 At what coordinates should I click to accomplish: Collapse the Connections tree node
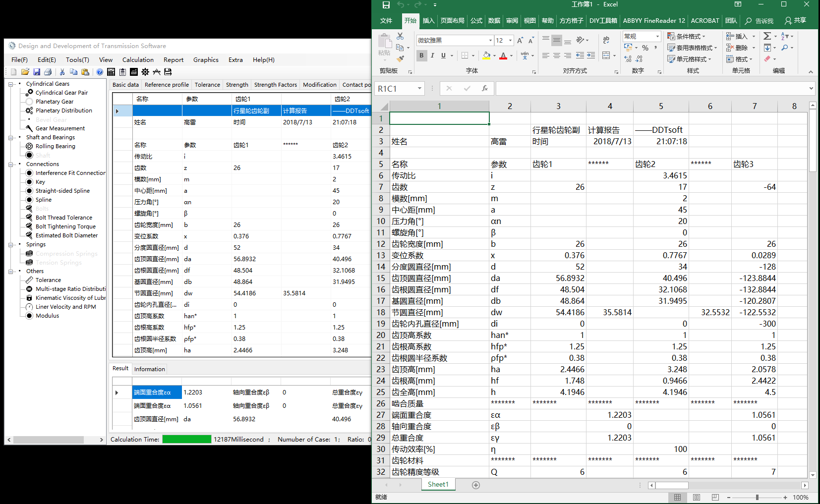[11, 165]
